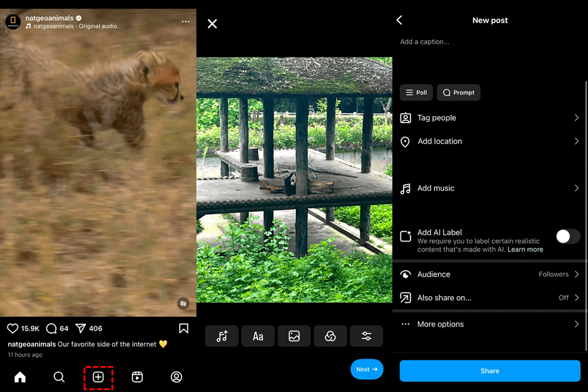This screenshot has height=392, width=588.
Task: Close the photo editor with X
Action: [212, 24]
